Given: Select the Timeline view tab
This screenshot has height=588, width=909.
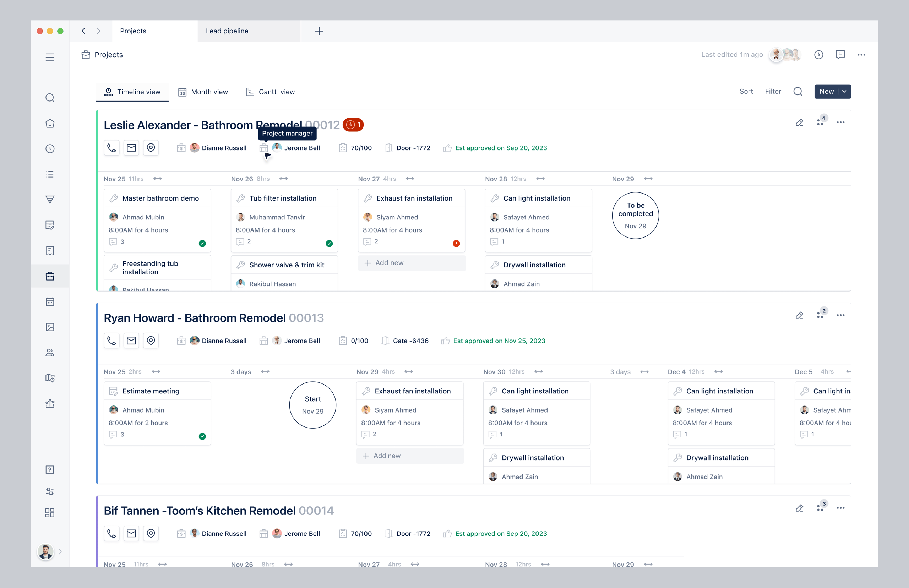Looking at the screenshot, I should (132, 92).
